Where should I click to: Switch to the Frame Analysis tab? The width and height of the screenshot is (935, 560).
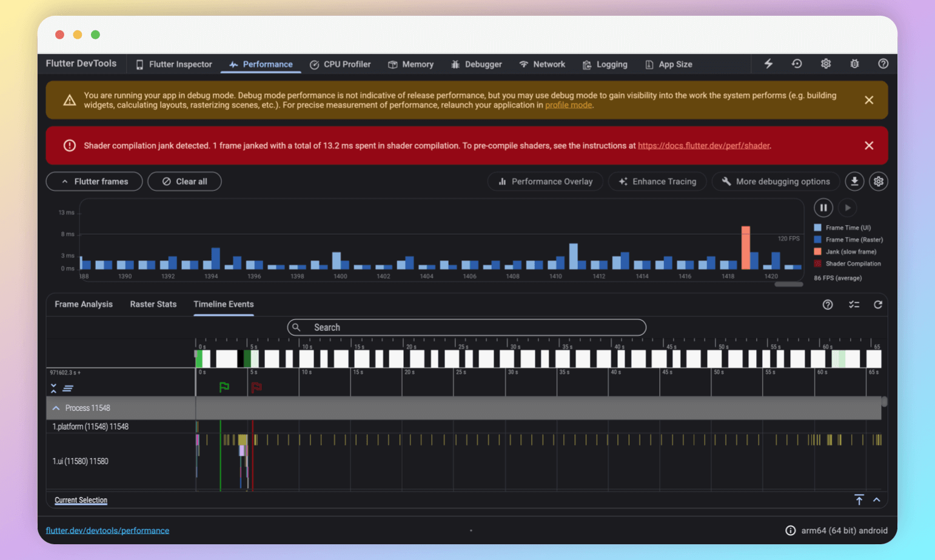(x=84, y=304)
